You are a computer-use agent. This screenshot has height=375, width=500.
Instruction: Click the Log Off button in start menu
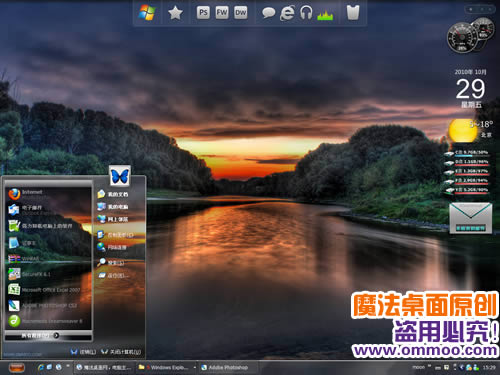pos(84,352)
